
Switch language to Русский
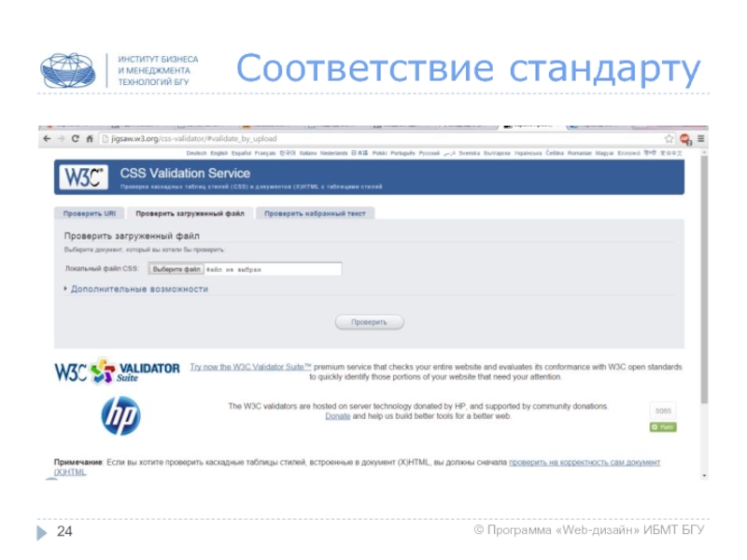coord(430,153)
